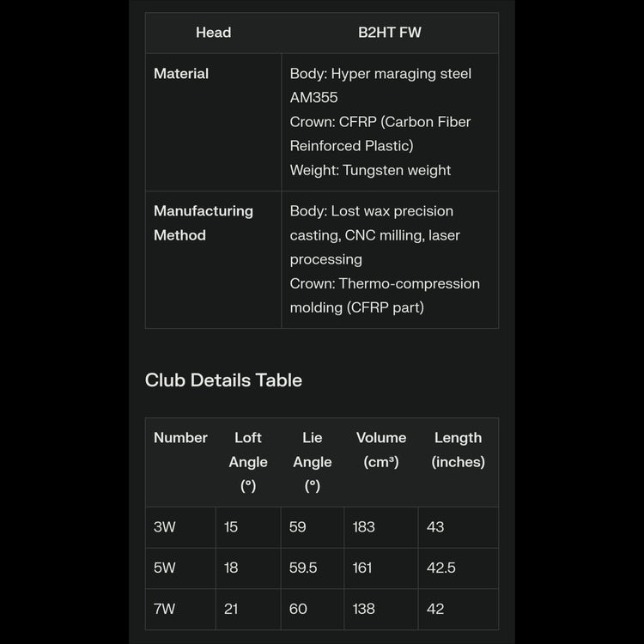Image resolution: width=644 pixels, height=644 pixels.
Task: Click the 42.5 length value
Action: 441,568
